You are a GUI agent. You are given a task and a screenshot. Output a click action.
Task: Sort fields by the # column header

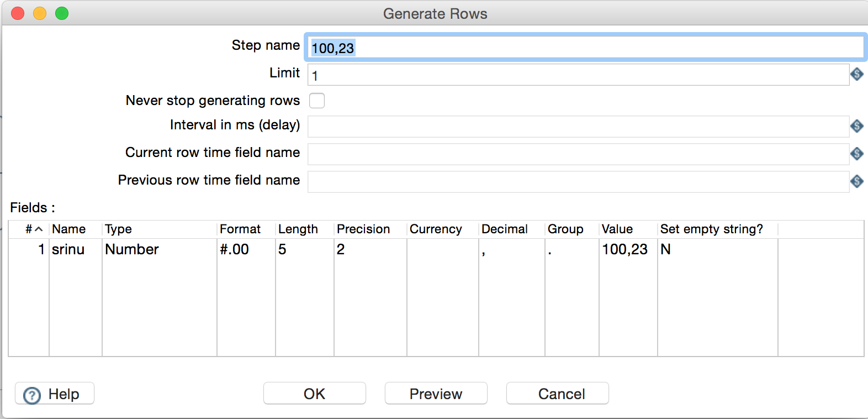(29, 229)
